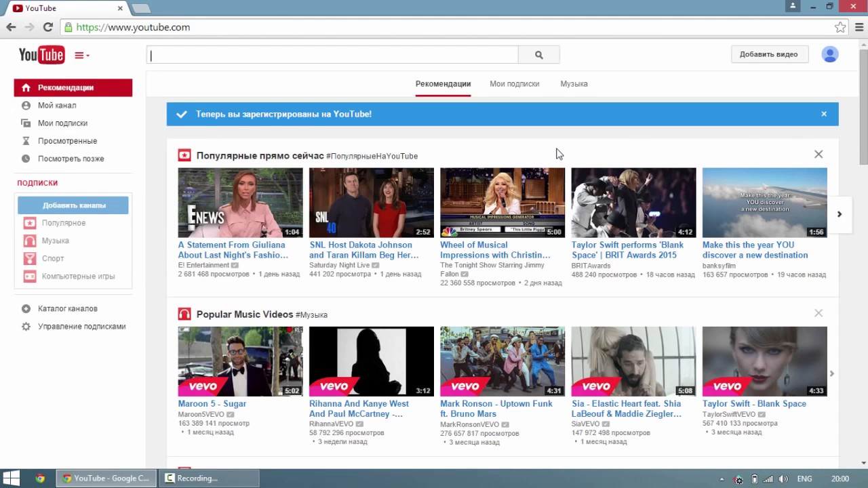This screenshot has width=868, height=488.
Task: Click the YouTube logo
Action: point(41,55)
